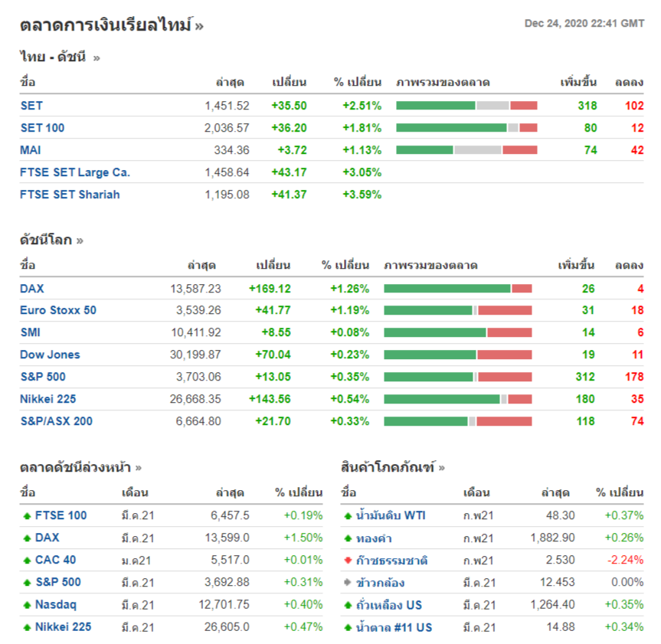Screen dimensions: 661x644
Task: Open the CAC 40 futures link
Action: (x=56, y=560)
